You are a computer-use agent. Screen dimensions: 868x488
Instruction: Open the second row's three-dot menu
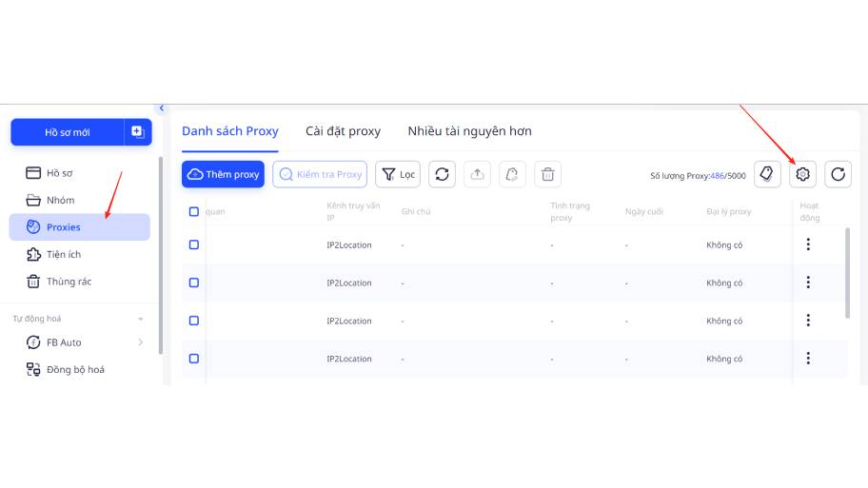(x=808, y=283)
